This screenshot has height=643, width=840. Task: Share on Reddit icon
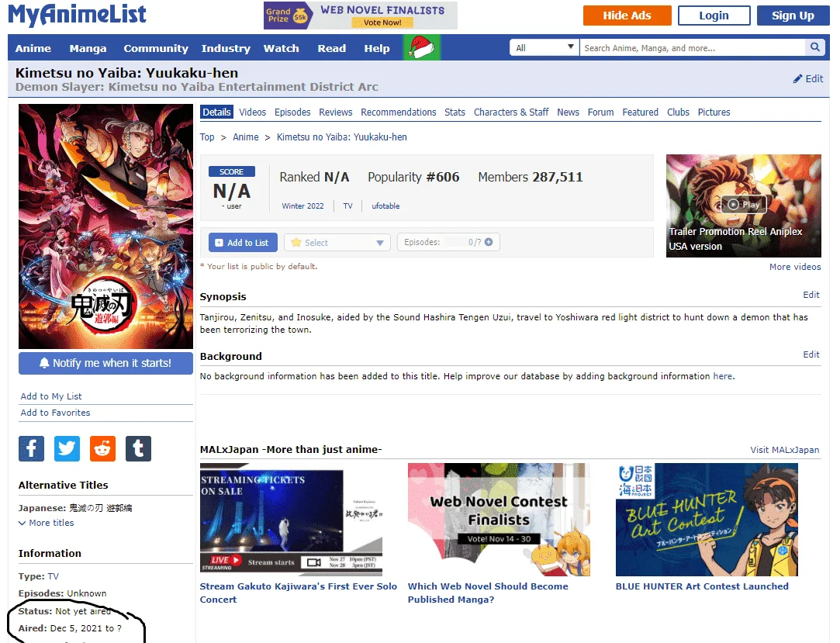click(103, 448)
